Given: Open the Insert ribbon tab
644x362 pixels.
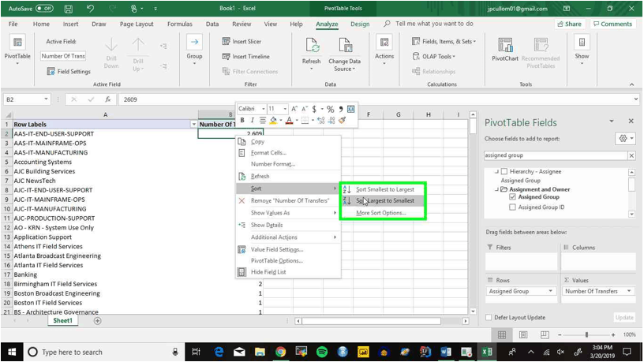Looking at the screenshot, I should tap(70, 24).
